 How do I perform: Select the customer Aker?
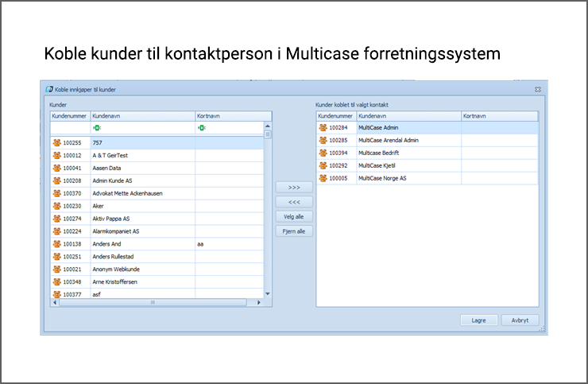tap(157, 206)
